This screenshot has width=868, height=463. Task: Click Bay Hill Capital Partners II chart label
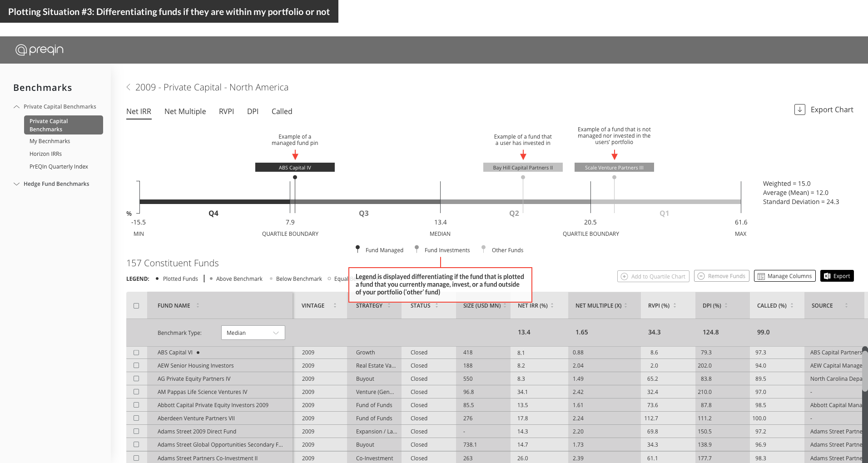coord(523,167)
